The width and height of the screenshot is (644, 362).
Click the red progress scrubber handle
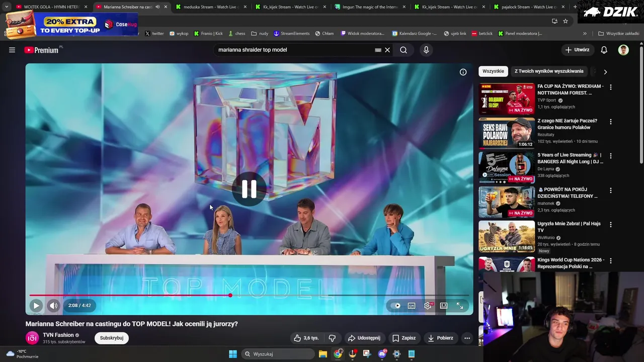pos(230,295)
